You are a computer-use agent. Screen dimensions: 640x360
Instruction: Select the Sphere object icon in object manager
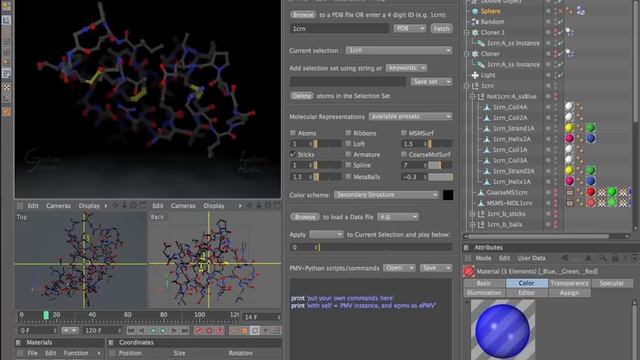click(x=475, y=11)
